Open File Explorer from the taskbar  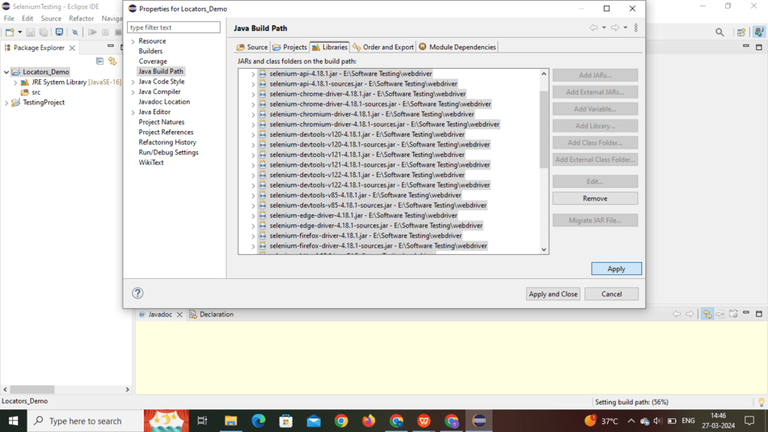tap(231, 421)
